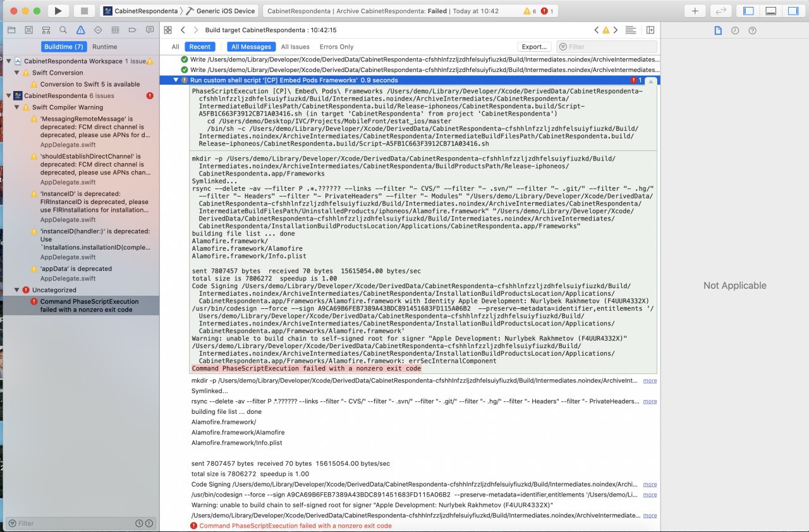809x532 pixels.
Task: Toggle the inspectors panel visibility
Action: pyautogui.click(x=793, y=11)
